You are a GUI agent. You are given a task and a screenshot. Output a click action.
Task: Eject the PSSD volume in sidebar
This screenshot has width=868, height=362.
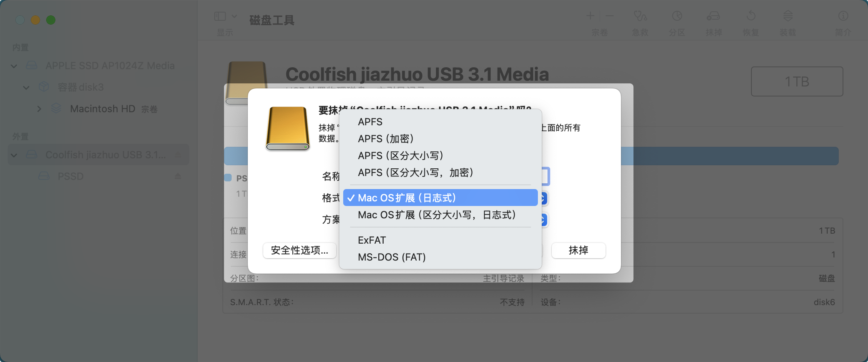click(x=178, y=176)
